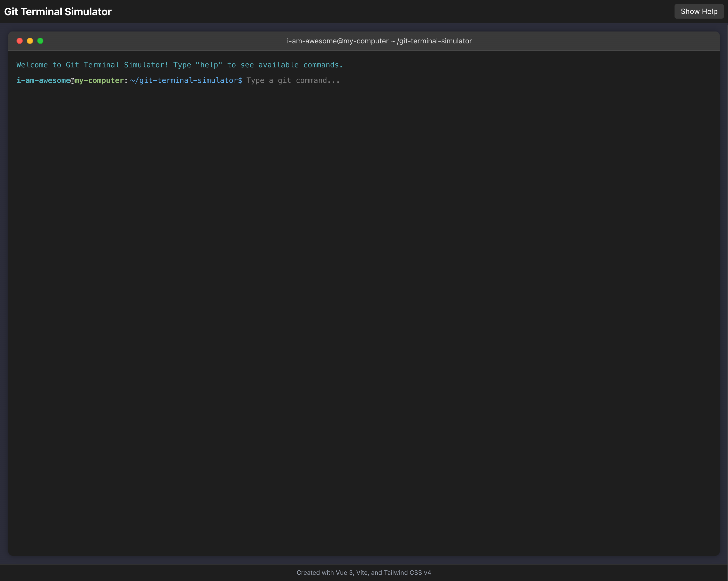Click the terminal title bar text
Viewport: 728px width, 581px height.
pos(379,41)
